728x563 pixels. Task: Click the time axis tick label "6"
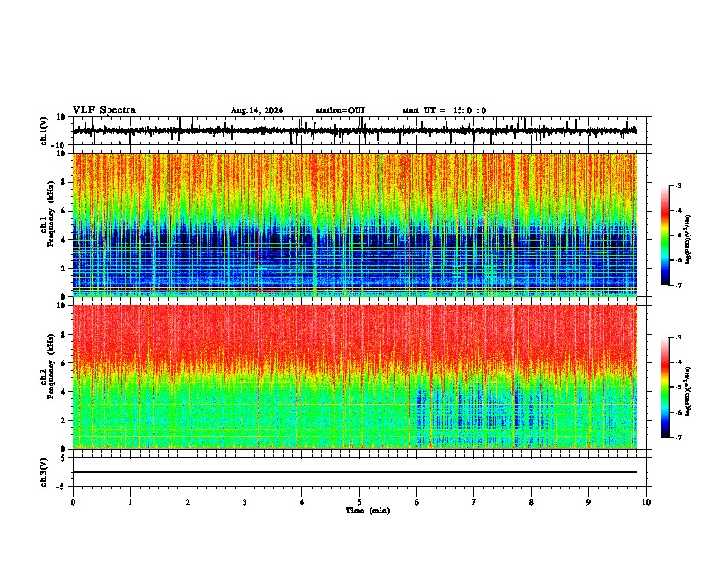(416, 502)
